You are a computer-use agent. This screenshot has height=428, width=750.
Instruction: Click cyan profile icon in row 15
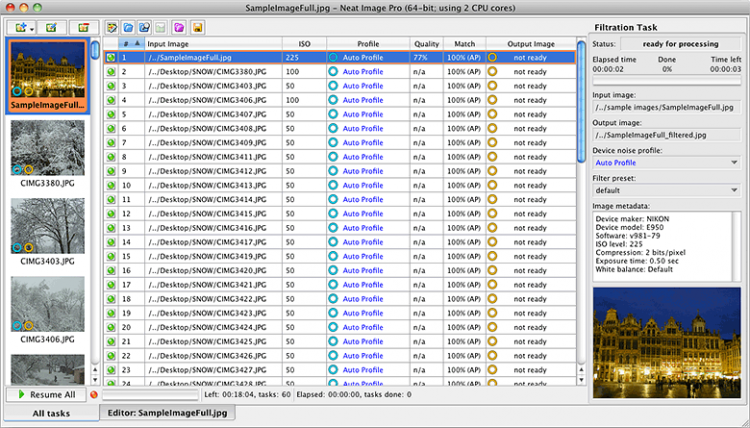[333, 256]
